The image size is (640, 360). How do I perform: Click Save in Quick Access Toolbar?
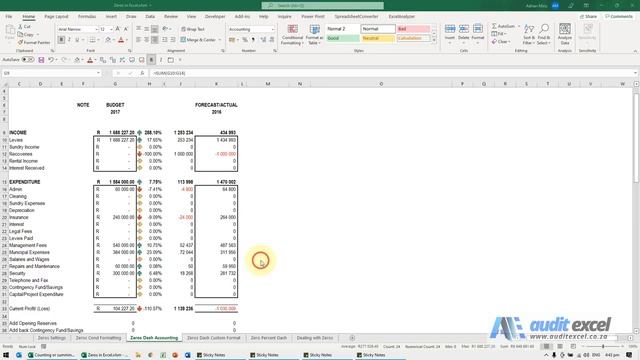[x=41, y=60]
